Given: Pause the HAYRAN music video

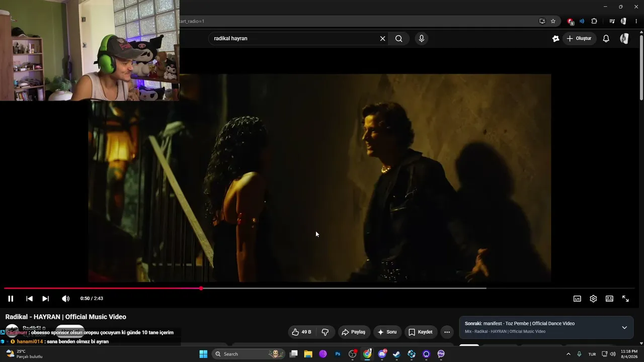Looking at the screenshot, I should pyautogui.click(x=11, y=299).
